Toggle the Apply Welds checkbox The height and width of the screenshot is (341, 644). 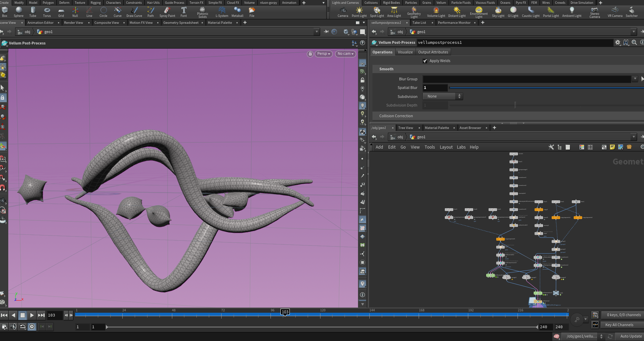pos(425,61)
